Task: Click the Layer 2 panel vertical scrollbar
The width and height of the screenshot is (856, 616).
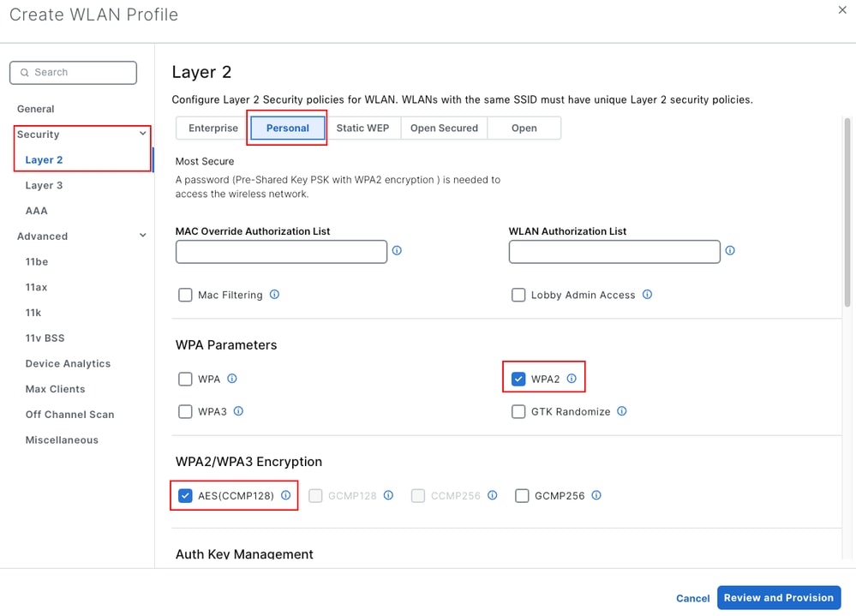Action: tap(847, 212)
